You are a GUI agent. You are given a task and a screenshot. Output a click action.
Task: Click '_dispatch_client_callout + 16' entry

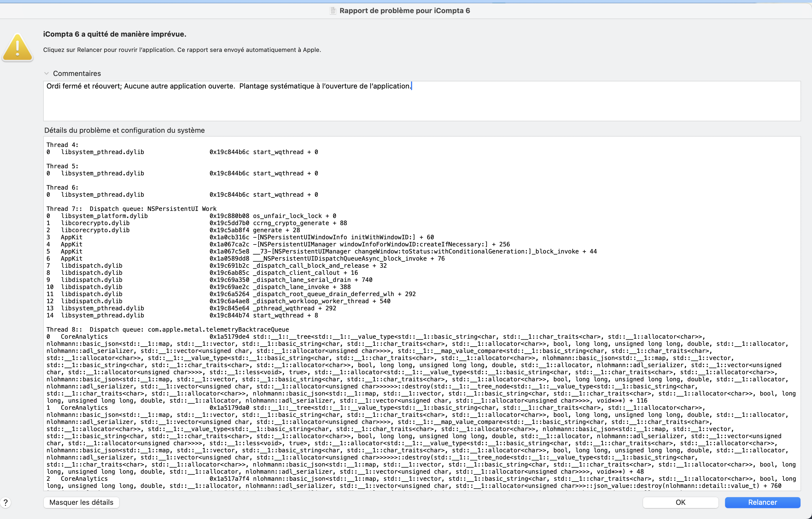(x=305, y=273)
